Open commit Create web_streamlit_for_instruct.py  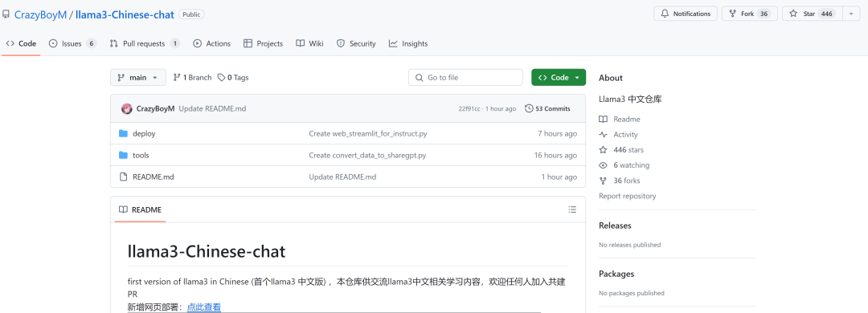(x=367, y=133)
